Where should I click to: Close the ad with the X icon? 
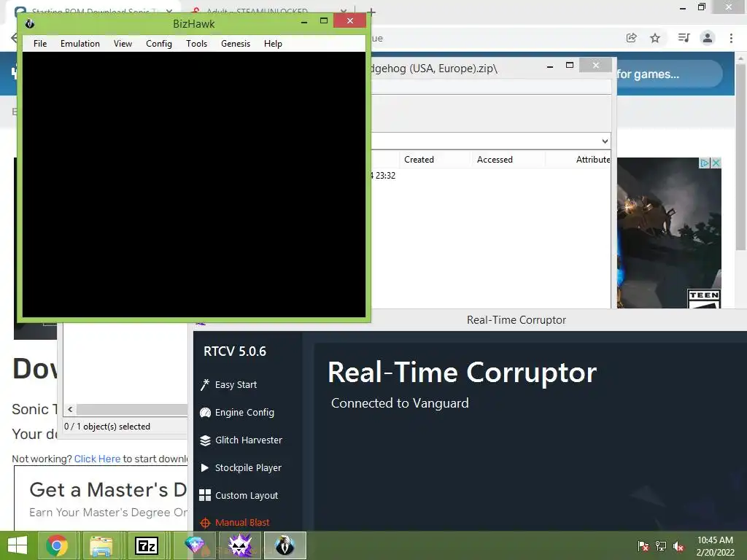pos(716,163)
